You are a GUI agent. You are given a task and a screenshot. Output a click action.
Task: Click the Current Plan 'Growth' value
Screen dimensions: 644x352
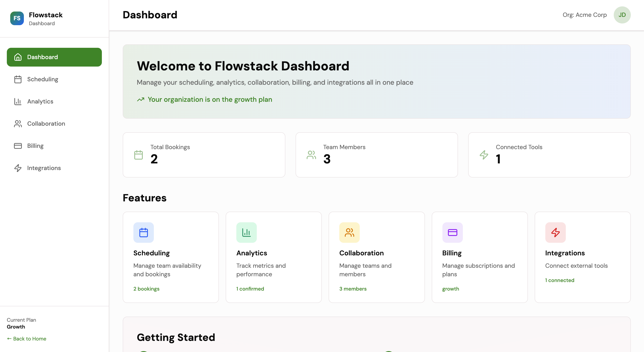[16, 327]
